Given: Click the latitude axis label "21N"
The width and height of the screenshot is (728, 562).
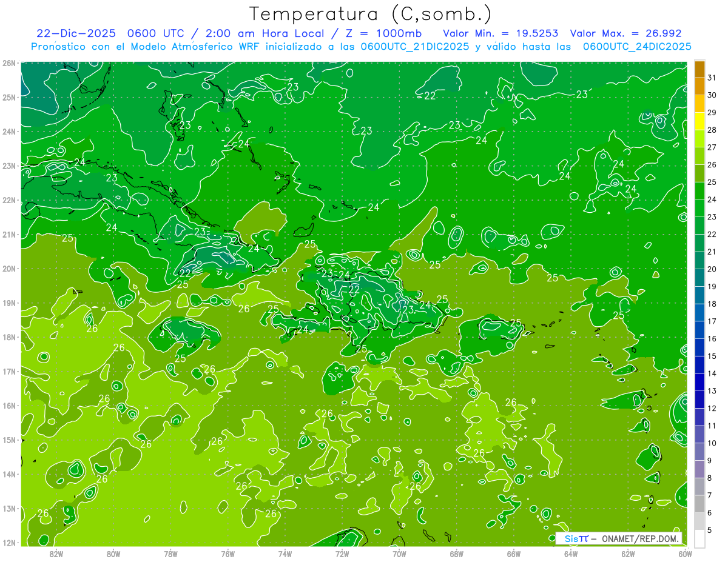Looking at the screenshot, I should click(8, 234).
